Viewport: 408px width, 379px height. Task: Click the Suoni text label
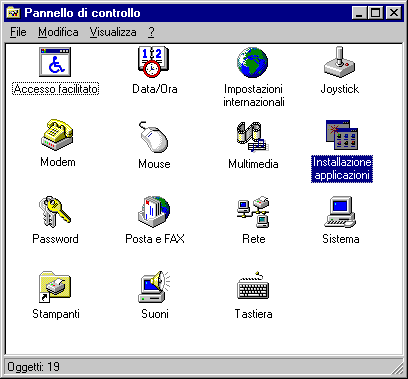[155, 314]
